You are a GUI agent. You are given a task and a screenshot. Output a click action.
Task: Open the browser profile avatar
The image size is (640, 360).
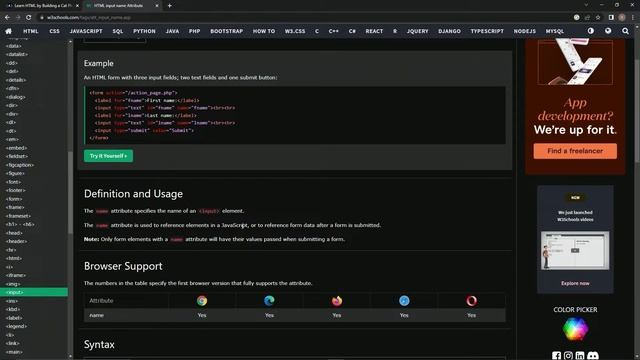pyautogui.click(x=622, y=18)
